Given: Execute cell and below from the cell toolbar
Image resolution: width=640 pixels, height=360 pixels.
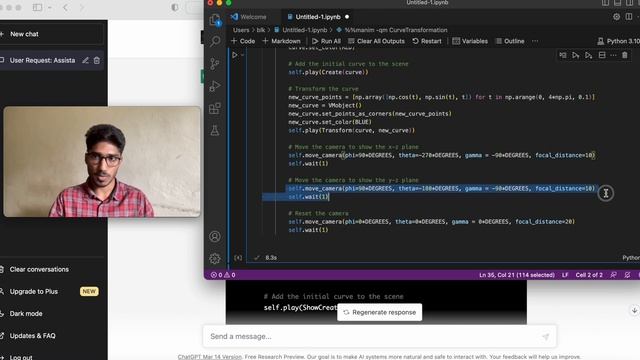Looking at the screenshot, I should (589, 55).
